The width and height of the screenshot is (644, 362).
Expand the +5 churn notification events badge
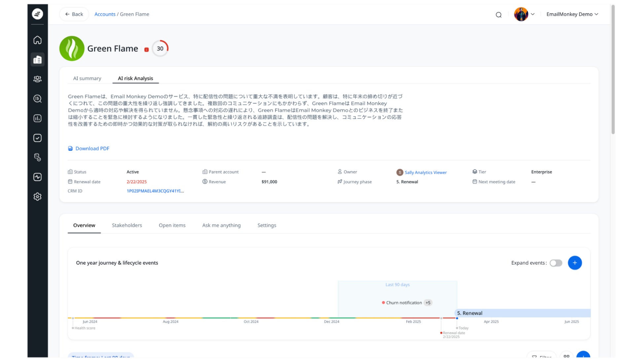[x=428, y=303]
